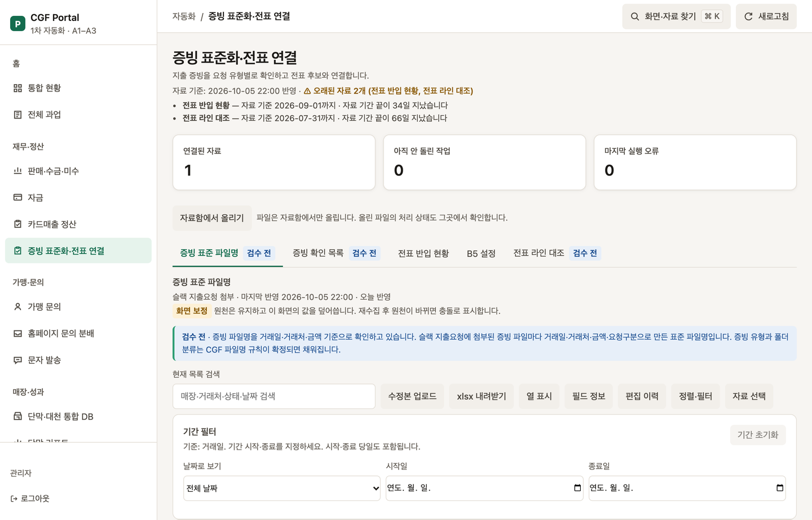Image resolution: width=812 pixels, height=520 pixels.
Task: Open 필드 정보 button
Action: click(x=589, y=396)
